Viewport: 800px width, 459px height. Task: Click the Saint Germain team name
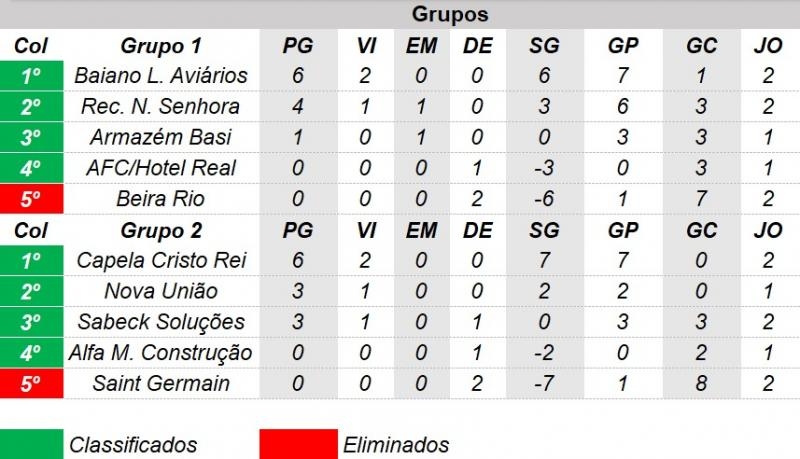(161, 384)
